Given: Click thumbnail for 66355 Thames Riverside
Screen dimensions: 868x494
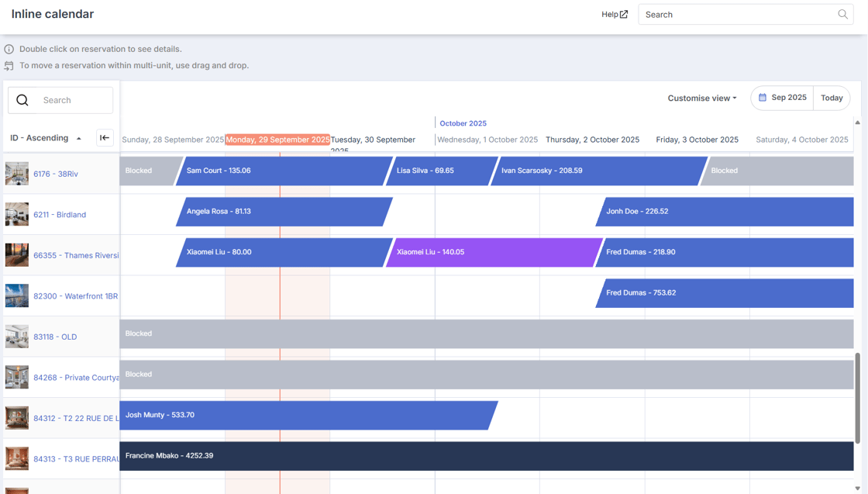Looking at the screenshot, I should (x=16, y=255).
